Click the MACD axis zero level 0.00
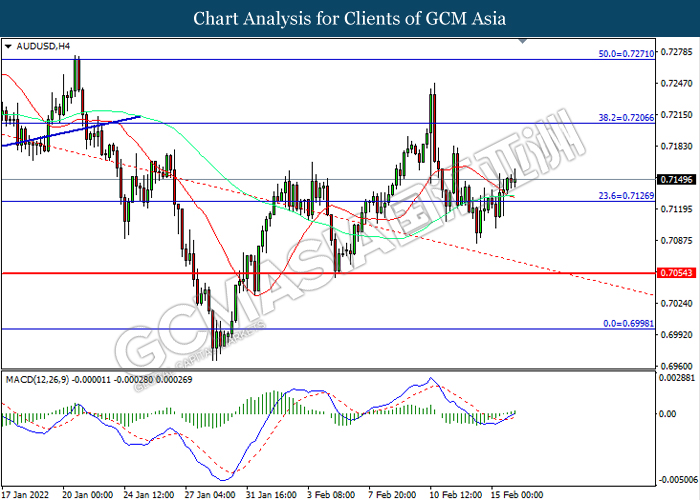The image size is (700, 500). coord(667,414)
